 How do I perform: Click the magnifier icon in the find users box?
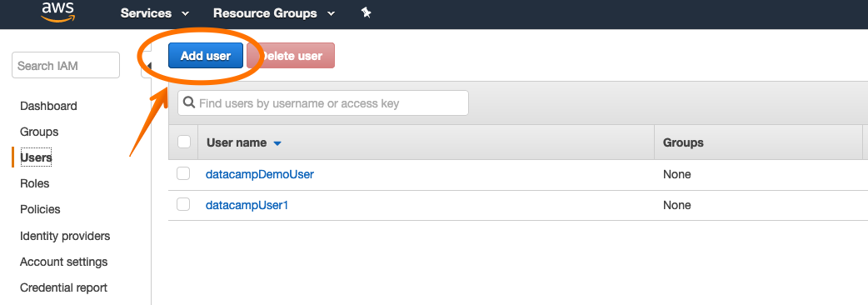189,103
